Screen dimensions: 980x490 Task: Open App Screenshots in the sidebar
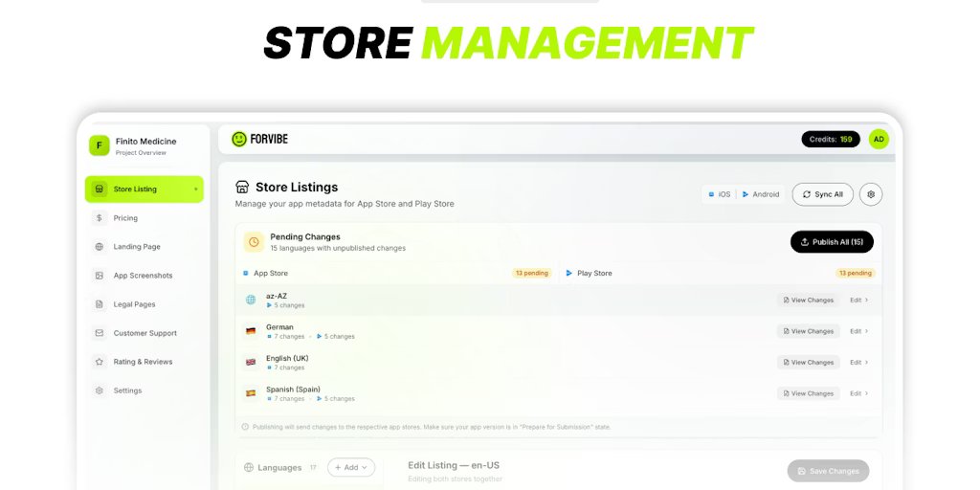143,276
